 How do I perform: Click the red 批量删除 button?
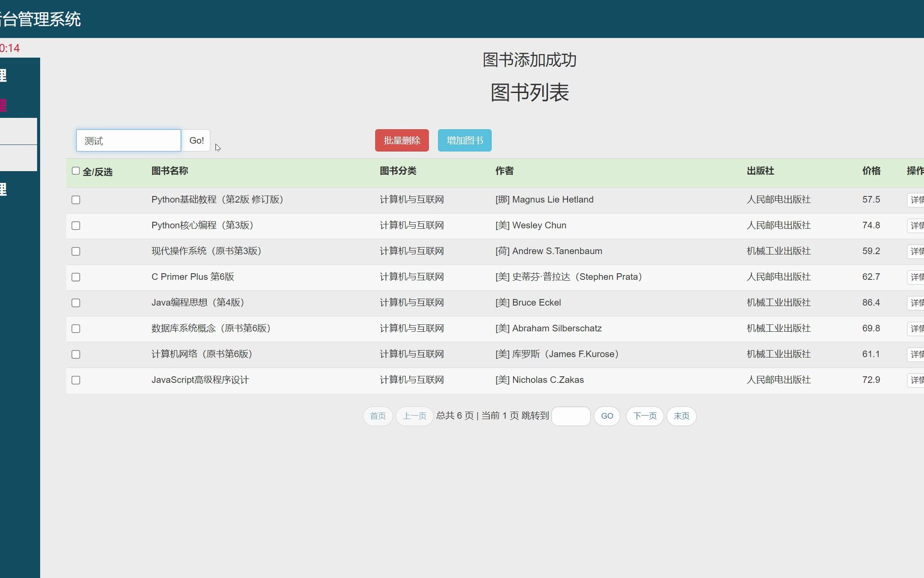[x=402, y=141]
